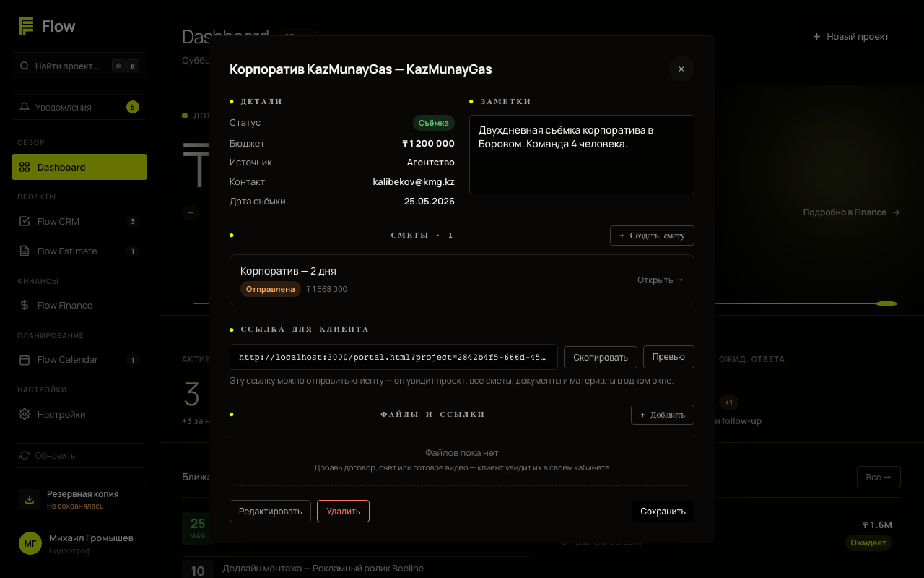Image resolution: width=924 pixels, height=578 pixels.
Task: Click the Съёмка status badge
Action: [434, 123]
